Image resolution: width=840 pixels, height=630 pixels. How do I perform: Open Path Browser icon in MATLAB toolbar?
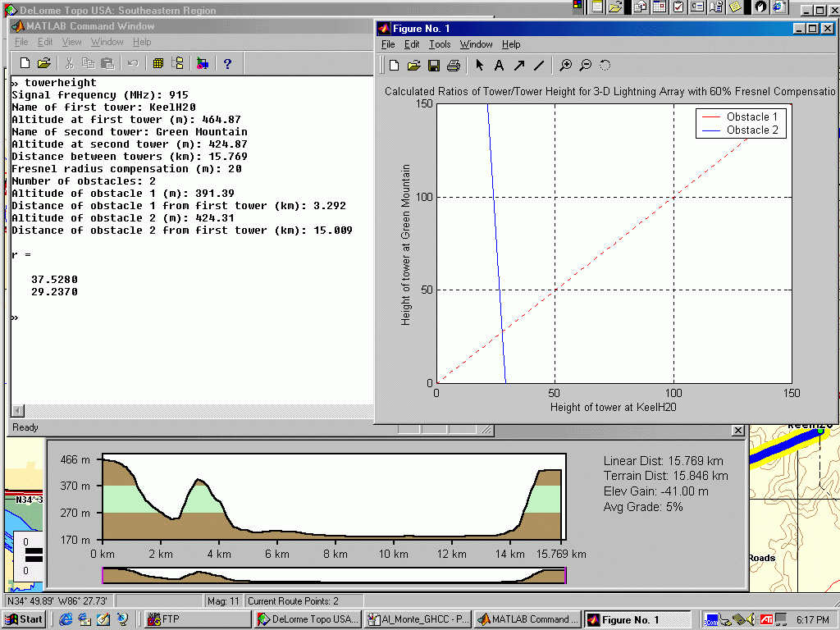(178, 63)
